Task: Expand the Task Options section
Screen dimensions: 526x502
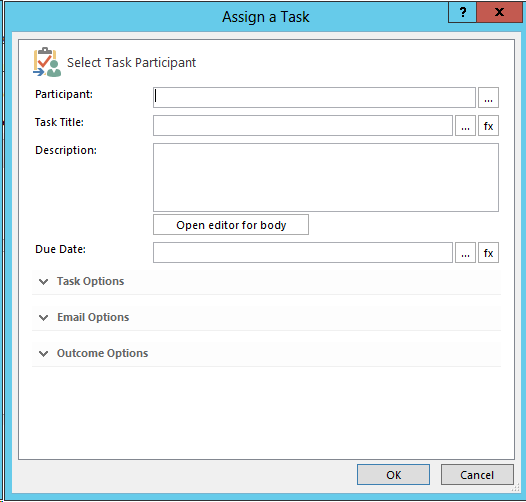Action: coord(266,281)
